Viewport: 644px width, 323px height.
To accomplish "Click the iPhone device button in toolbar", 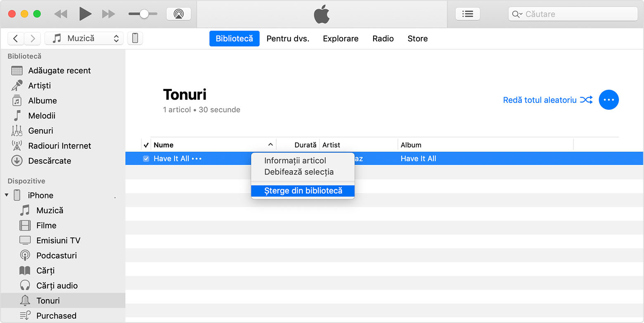I will 135,38.
